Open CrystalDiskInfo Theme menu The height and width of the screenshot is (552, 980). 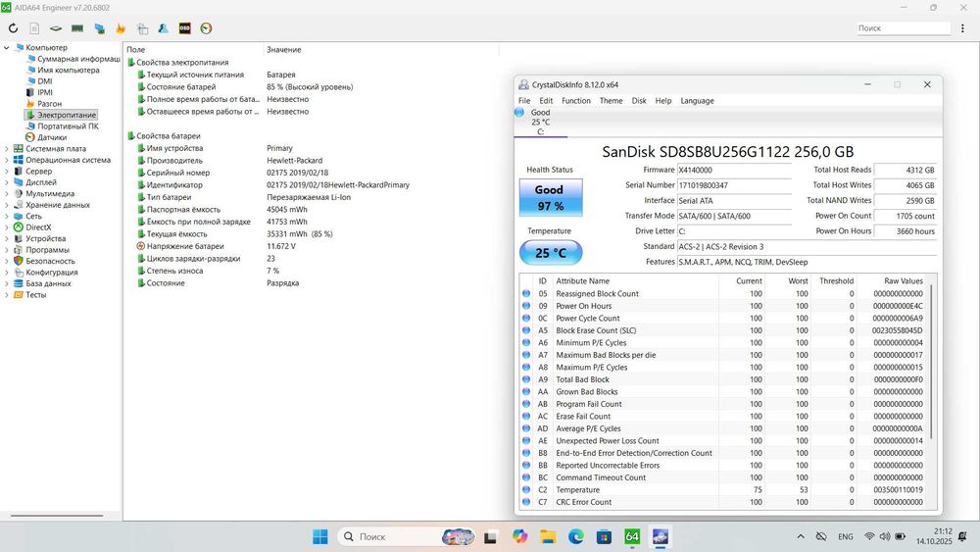coord(612,101)
